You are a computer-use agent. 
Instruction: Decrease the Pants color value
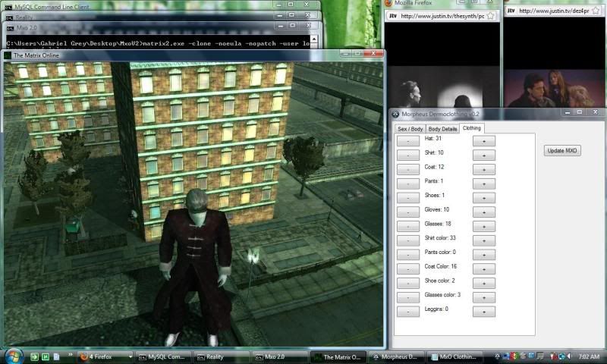click(x=408, y=255)
